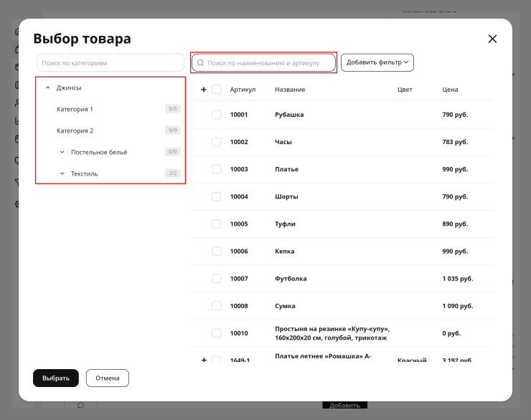Click product name Рубашка
The height and width of the screenshot is (420, 531).
[x=289, y=115]
